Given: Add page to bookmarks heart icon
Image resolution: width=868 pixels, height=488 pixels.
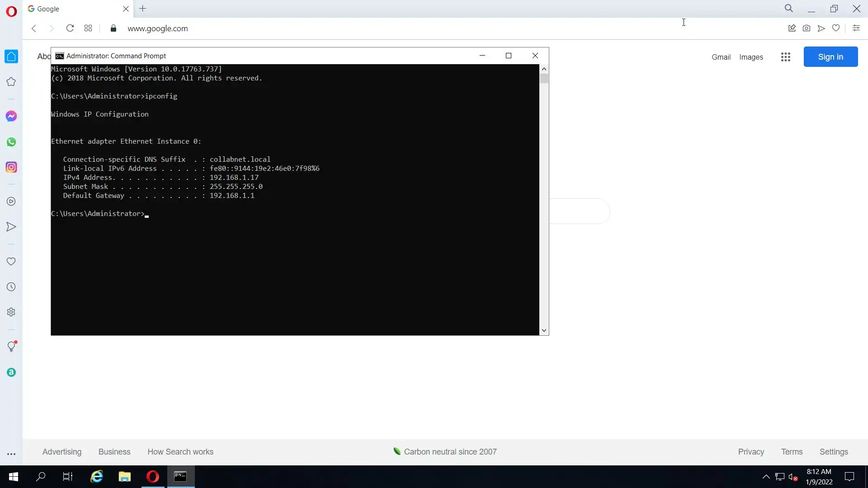Looking at the screenshot, I should coord(836,28).
